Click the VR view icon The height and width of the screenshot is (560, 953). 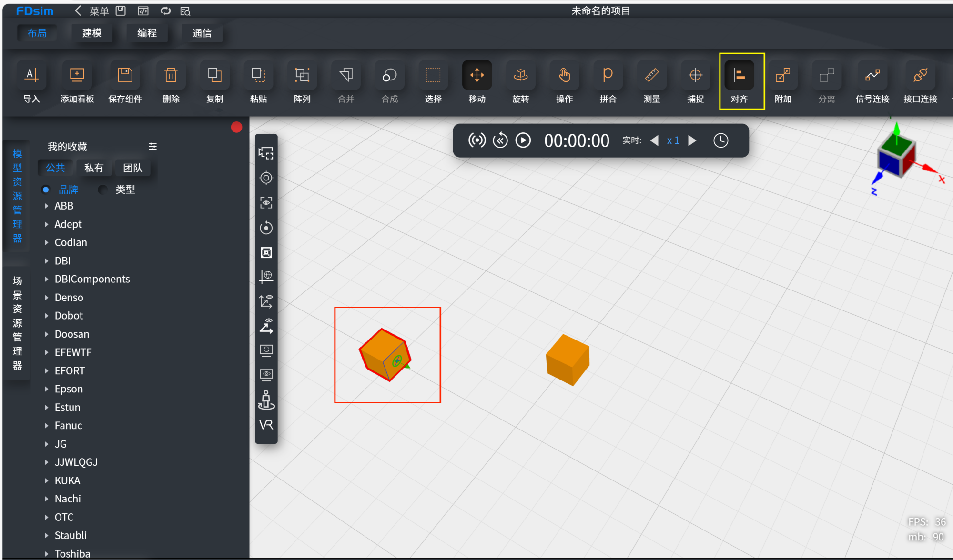pyautogui.click(x=266, y=424)
